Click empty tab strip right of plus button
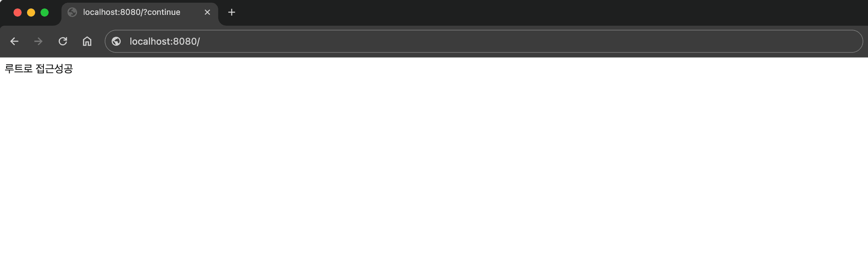The height and width of the screenshot is (276, 868). point(540,13)
